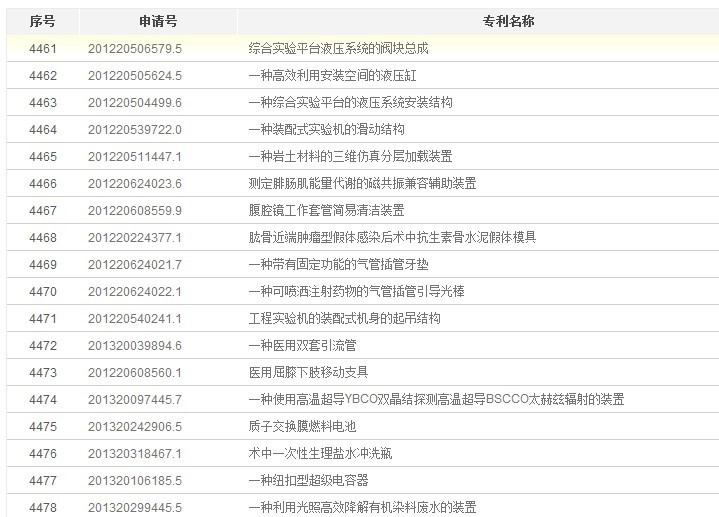Image resolution: width=719 pixels, height=517 pixels.
Task: Open patent 一种装配式实验机的滑动结构
Action: click(326, 129)
